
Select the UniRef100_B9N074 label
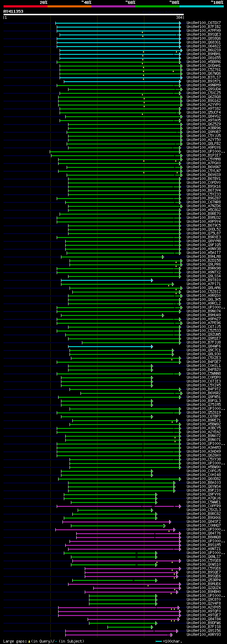click(204, 311)
